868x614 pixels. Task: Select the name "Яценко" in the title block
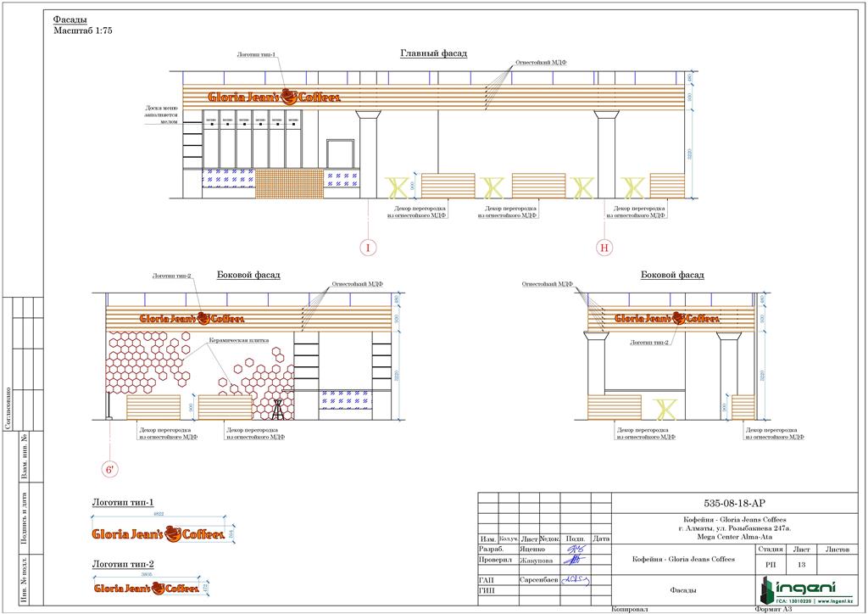(x=532, y=550)
